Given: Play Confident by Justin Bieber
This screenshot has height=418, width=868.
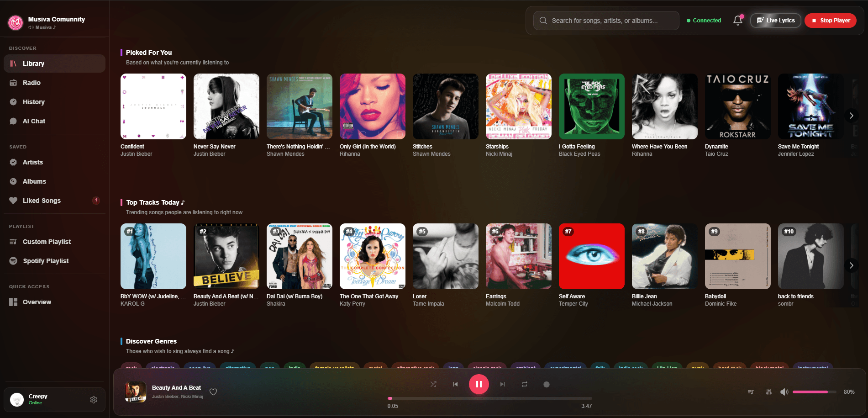Looking at the screenshot, I should [153, 106].
